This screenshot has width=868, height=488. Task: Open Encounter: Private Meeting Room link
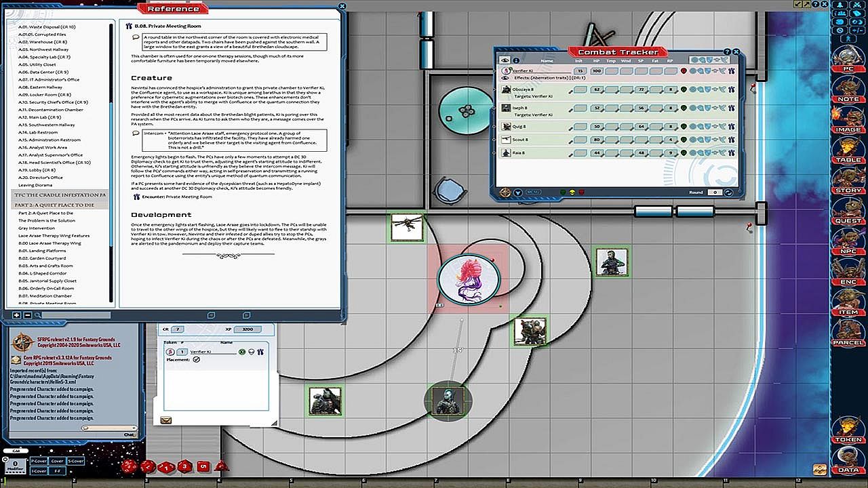(x=176, y=197)
